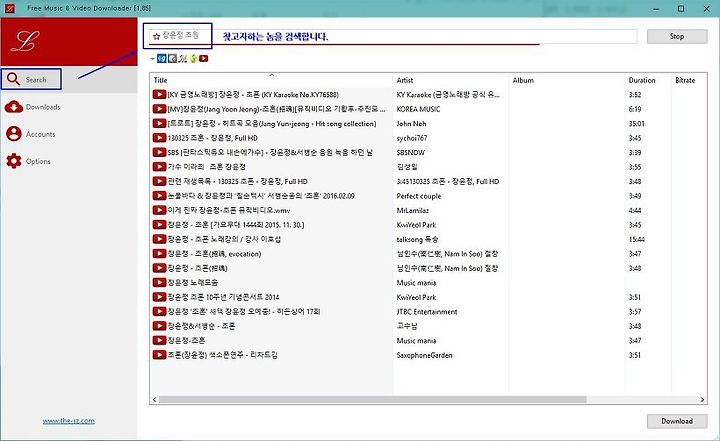Select the title ending in '.wmv'

point(229,210)
